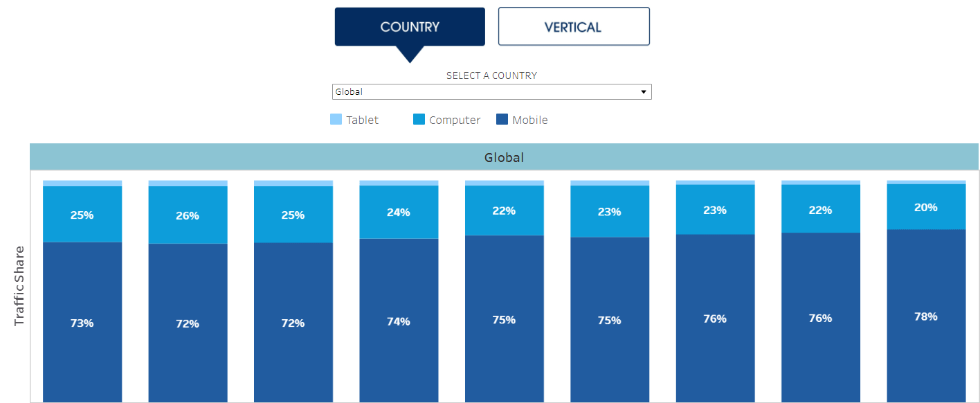Click the Mobile legend color swatch
The height and width of the screenshot is (403, 980).
[503, 119]
